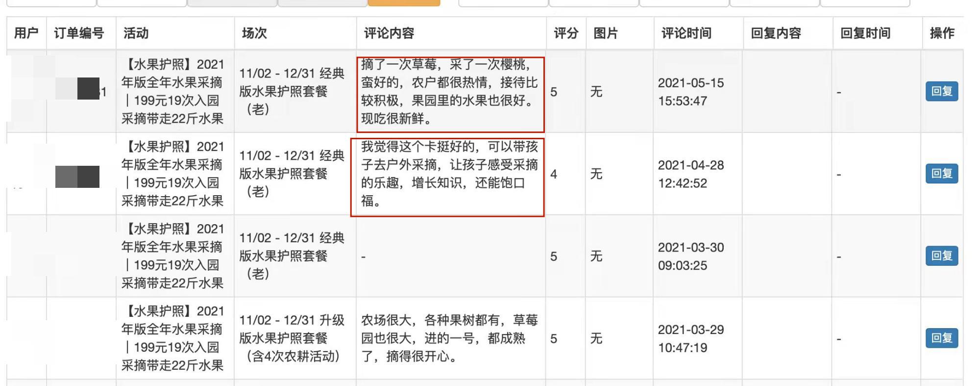Click the 回复内容 column header
Image resolution: width=980 pixels, height=386 pixels.
(776, 33)
